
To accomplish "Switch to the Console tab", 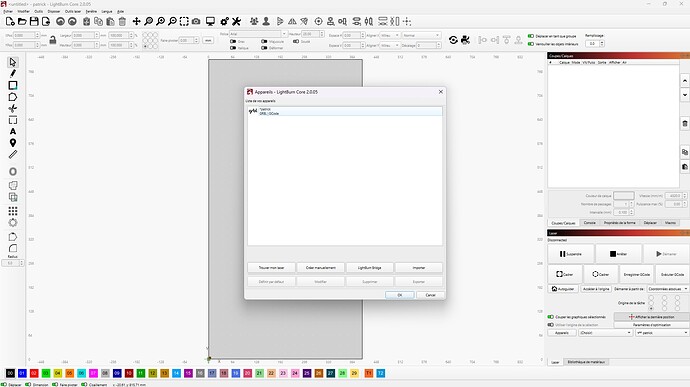I will coord(589,223).
